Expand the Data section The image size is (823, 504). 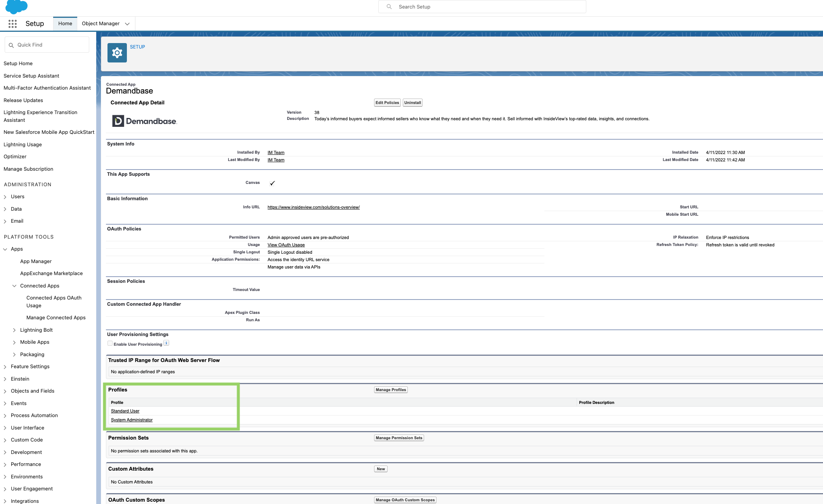(x=5, y=209)
